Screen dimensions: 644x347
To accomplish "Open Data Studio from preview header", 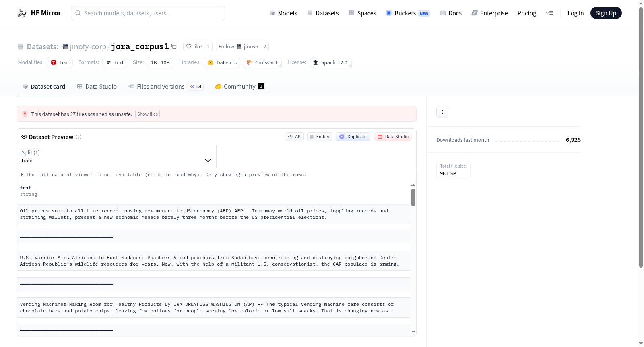I will click(x=393, y=137).
